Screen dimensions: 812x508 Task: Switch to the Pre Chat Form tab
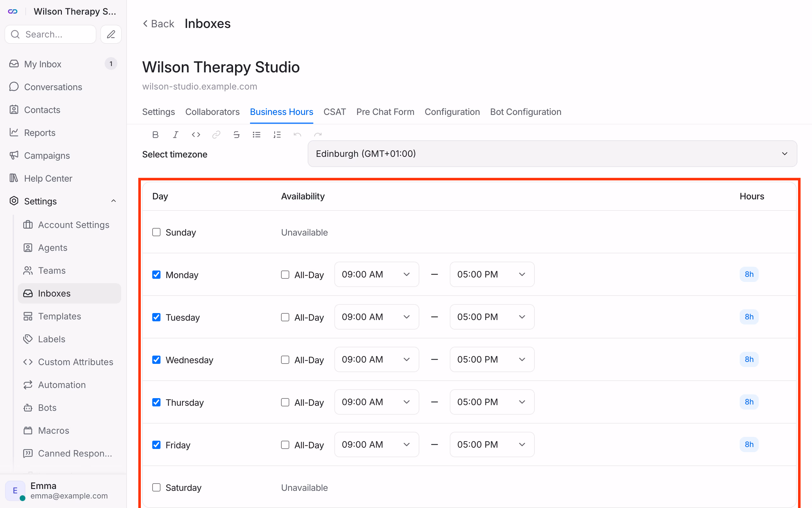[385, 112]
